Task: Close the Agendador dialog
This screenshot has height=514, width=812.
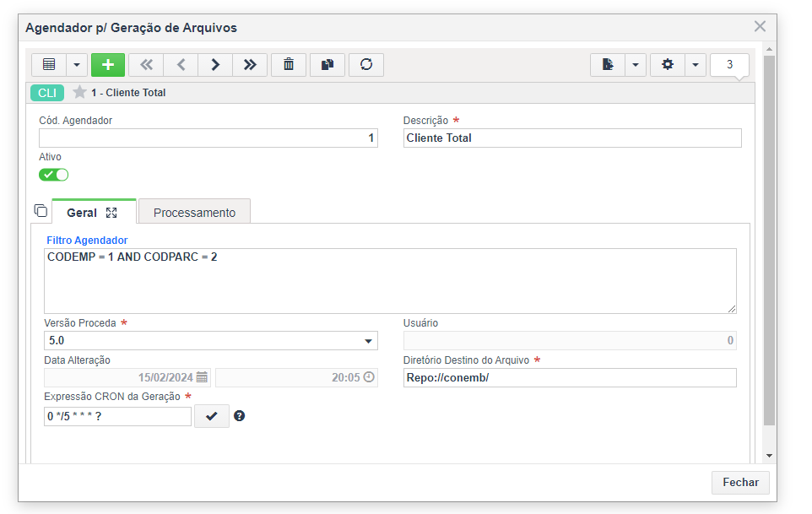Action: 760,26
